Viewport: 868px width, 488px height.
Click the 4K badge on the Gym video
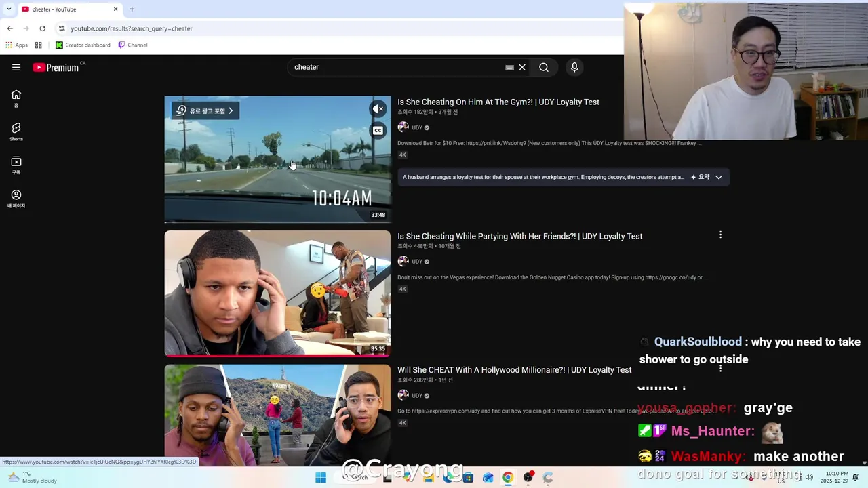click(402, 155)
